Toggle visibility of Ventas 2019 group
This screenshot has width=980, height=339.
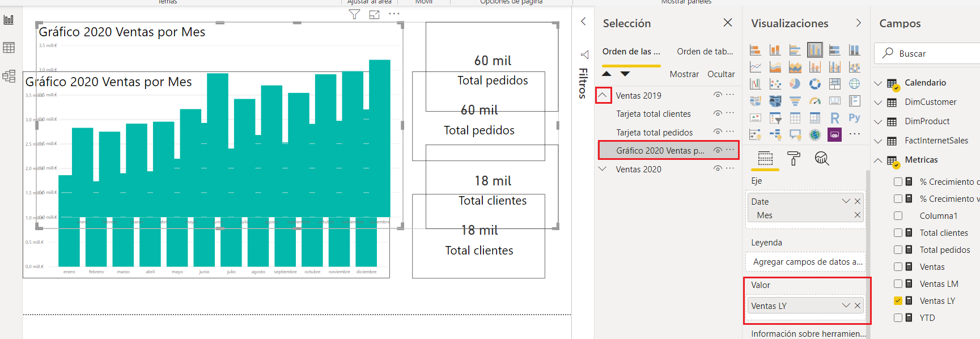[718, 95]
